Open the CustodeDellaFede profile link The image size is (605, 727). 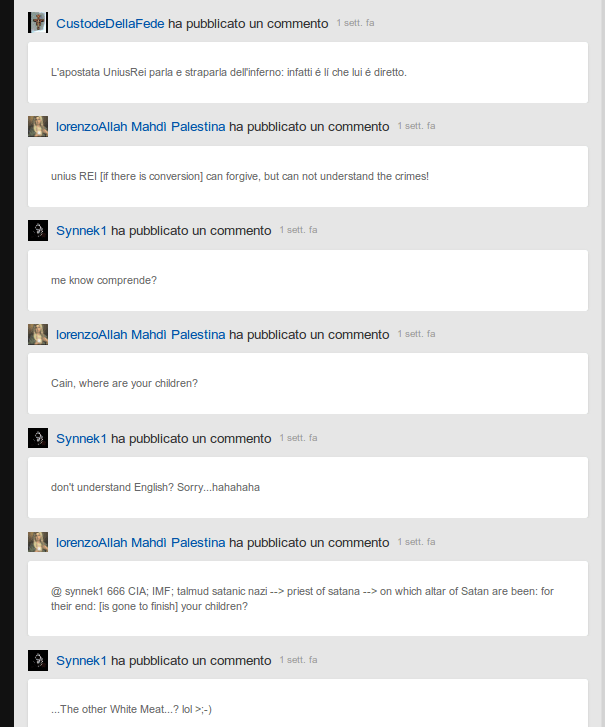[x=110, y=23]
